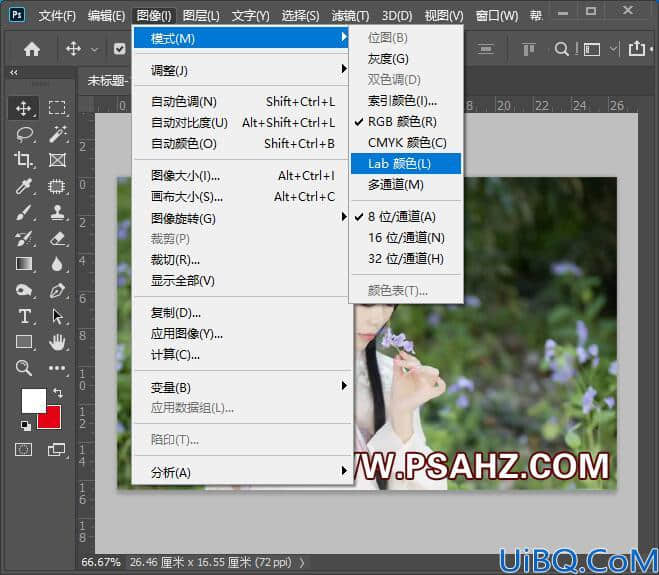
Task: Select the Path Selection tool
Action: (x=57, y=316)
